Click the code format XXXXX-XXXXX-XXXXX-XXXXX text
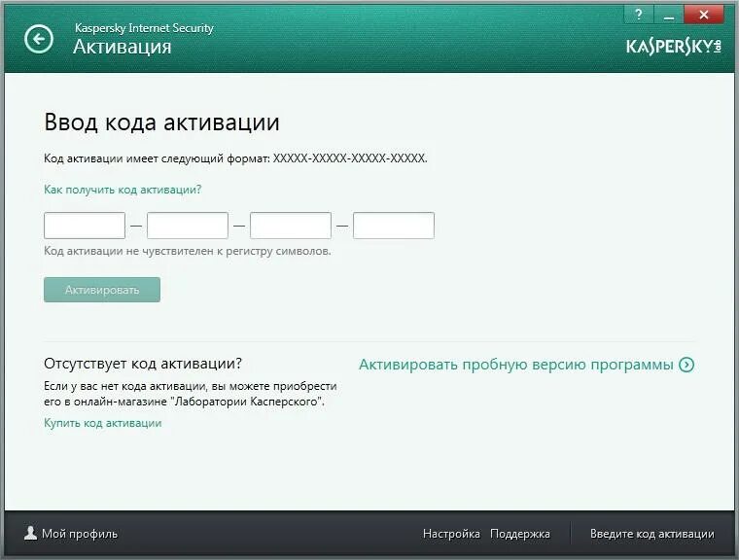 click(x=350, y=158)
